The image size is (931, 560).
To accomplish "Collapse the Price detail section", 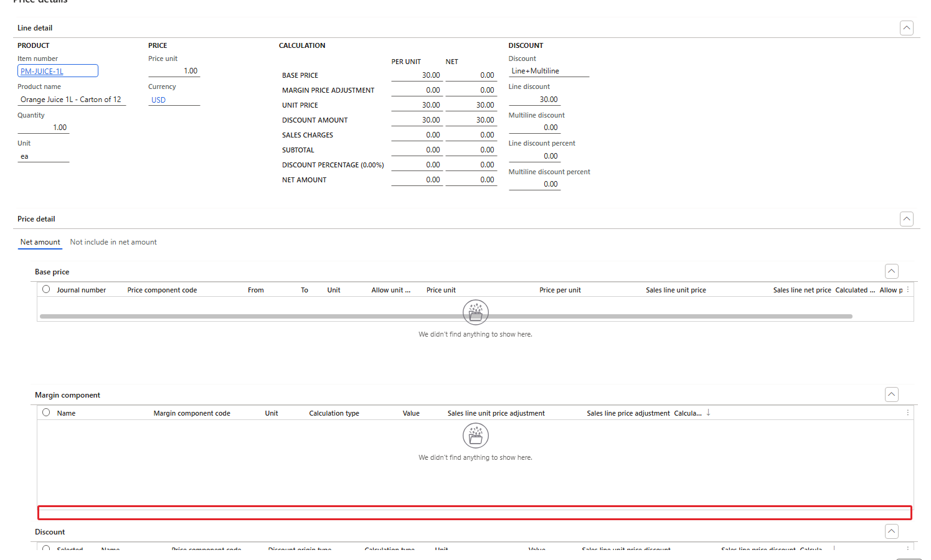I will pos(907,219).
